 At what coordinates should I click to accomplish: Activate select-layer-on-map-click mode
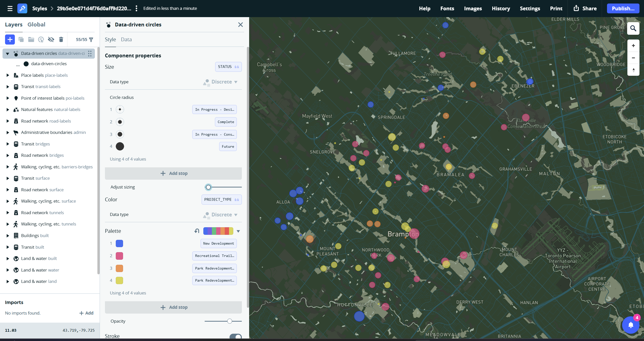tap(41, 40)
